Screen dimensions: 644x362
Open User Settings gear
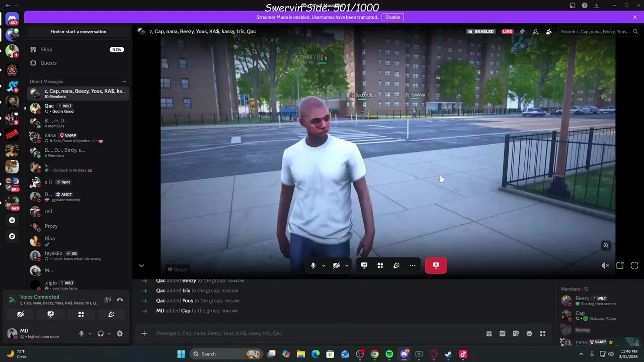[x=120, y=333]
